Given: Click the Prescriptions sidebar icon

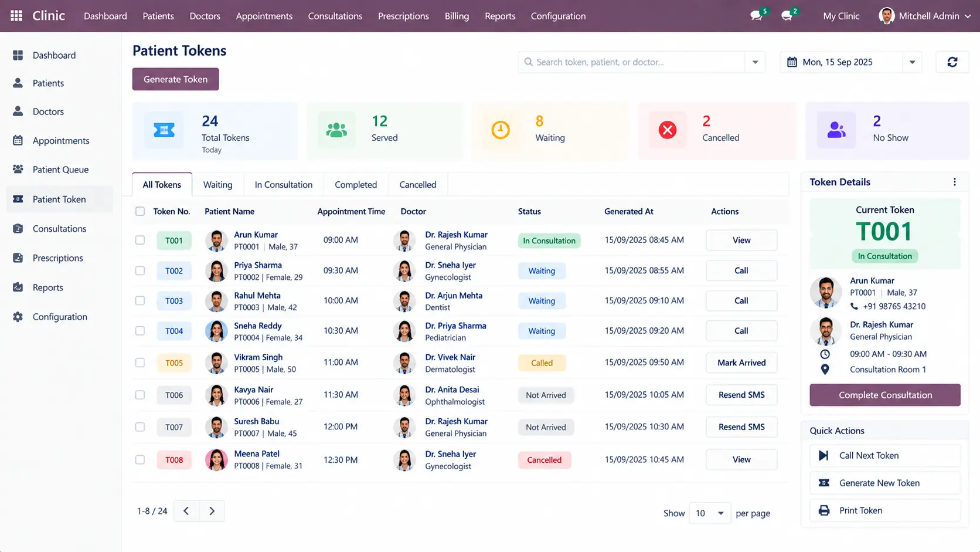Looking at the screenshot, I should [x=18, y=258].
